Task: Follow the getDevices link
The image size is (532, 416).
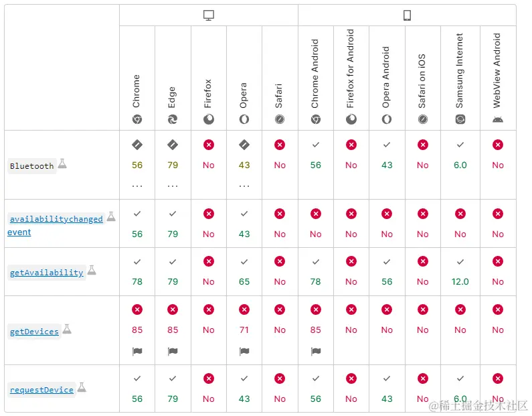Action: pyautogui.click(x=34, y=332)
